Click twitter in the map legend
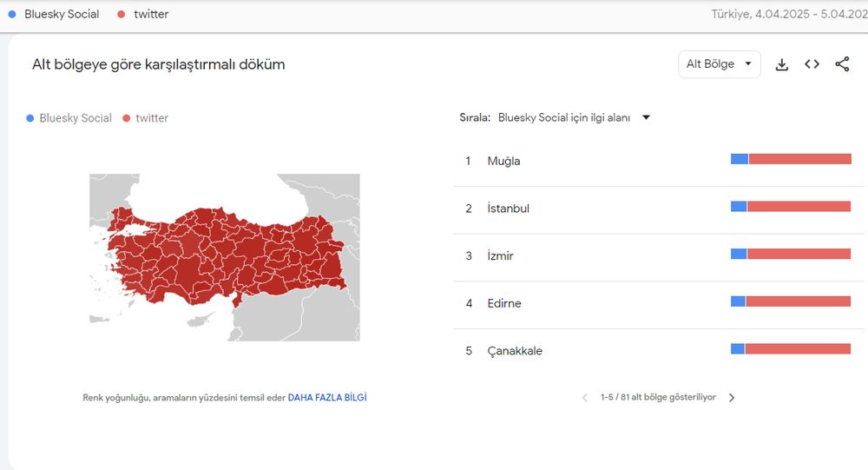Screen dimensions: 868x470 [146, 118]
